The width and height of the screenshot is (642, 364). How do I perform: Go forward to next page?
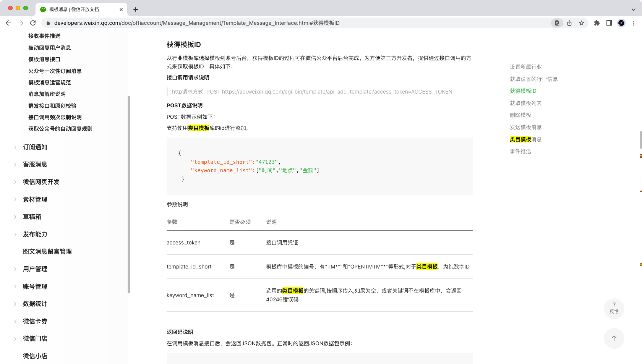21,23
